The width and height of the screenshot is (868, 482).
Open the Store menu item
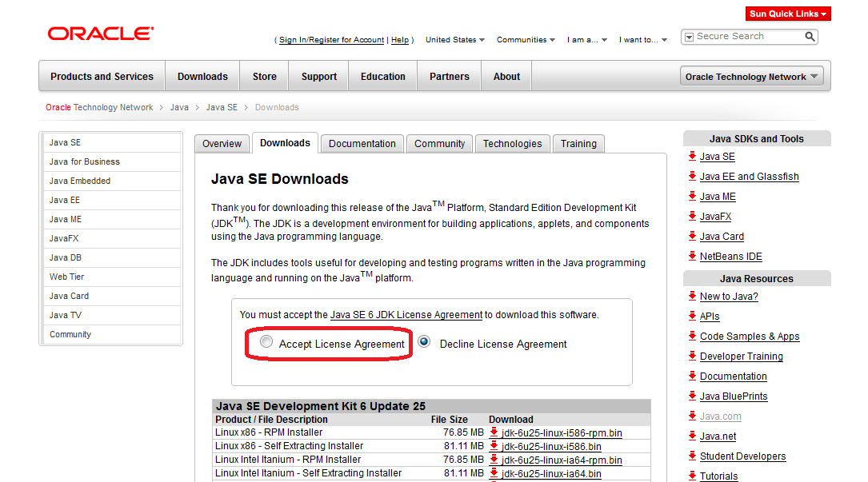coord(265,77)
